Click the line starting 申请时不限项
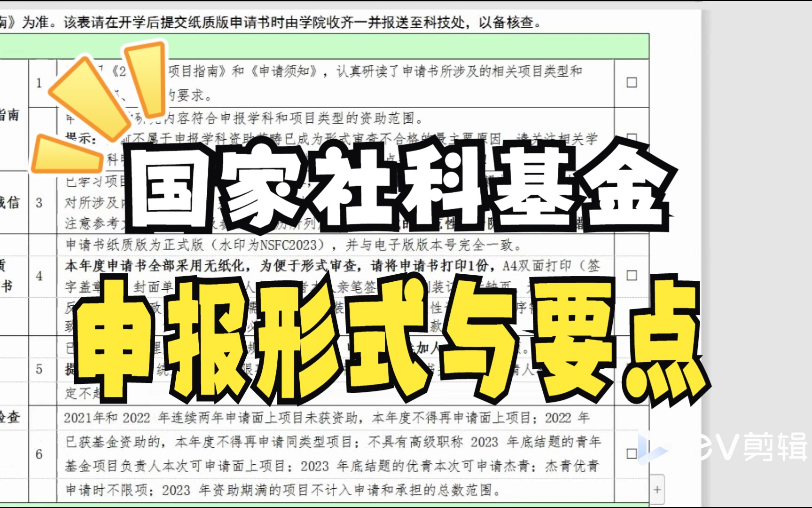The width and height of the screenshot is (812, 508). point(283,490)
